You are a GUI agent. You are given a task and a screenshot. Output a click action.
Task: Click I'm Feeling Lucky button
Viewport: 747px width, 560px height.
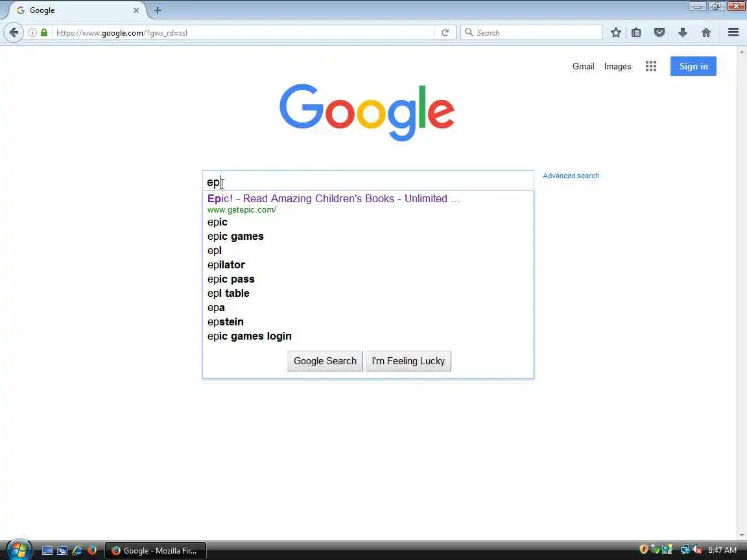(409, 361)
